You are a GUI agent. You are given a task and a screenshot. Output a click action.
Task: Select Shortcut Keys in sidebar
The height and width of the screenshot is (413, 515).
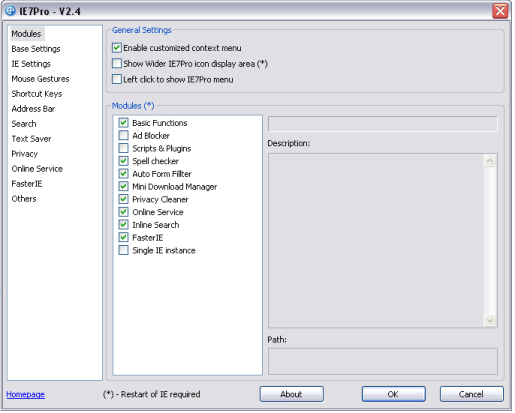[37, 94]
